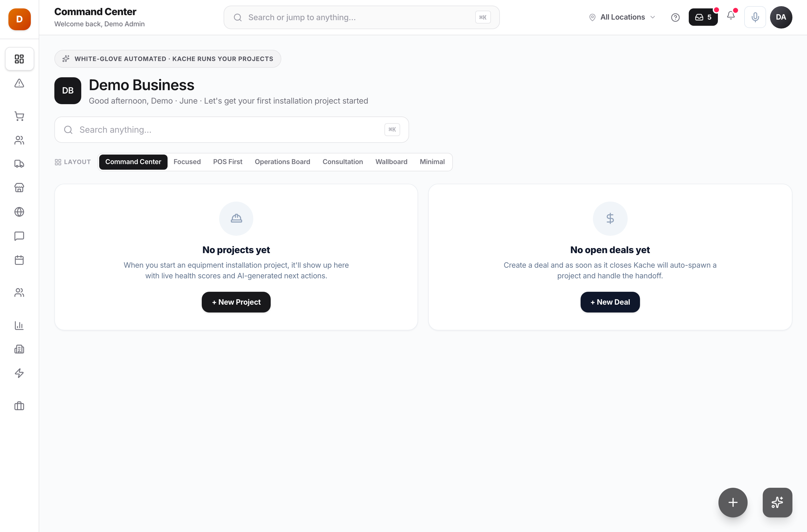The height and width of the screenshot is (532, 807).
Task: Open the shopping cart sidebar icon
Action: [19, 116]
